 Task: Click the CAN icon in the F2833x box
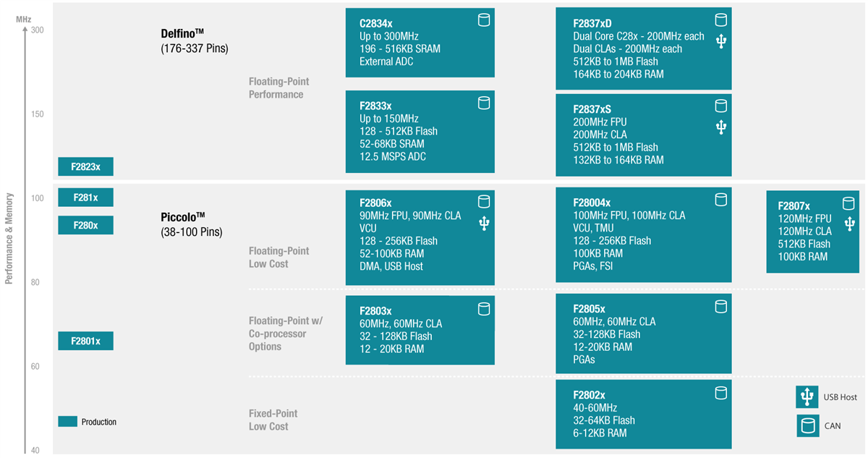point(484,103)
